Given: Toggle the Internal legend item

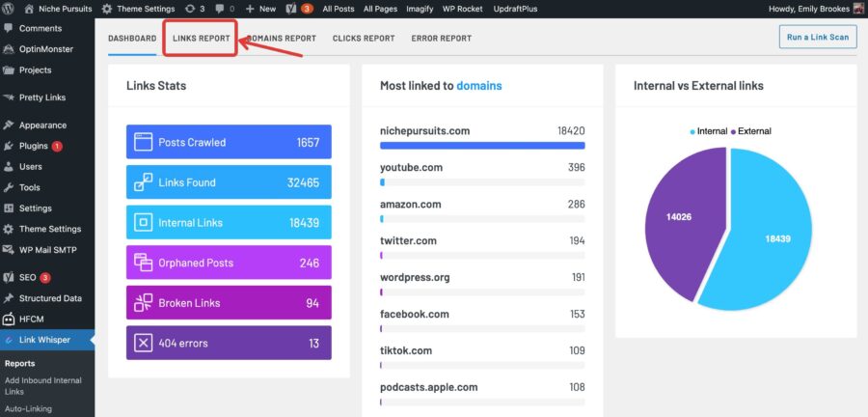Looking at the screenshot, I should coord(709,131).
